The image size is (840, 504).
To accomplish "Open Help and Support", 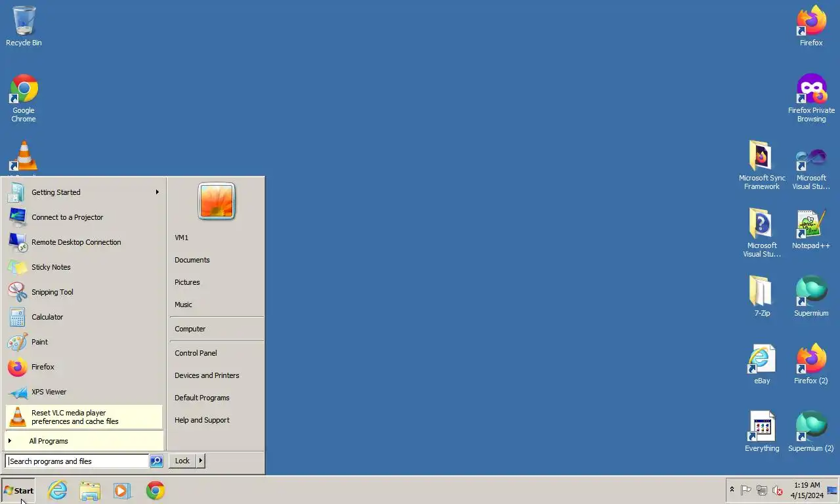I will [x=217, y=420].
